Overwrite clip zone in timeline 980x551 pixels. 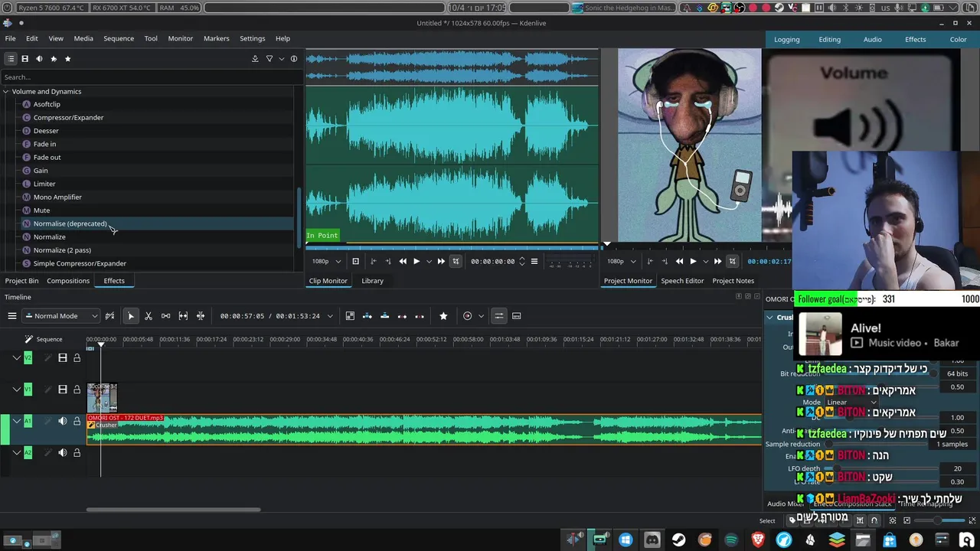click(384, 316)
